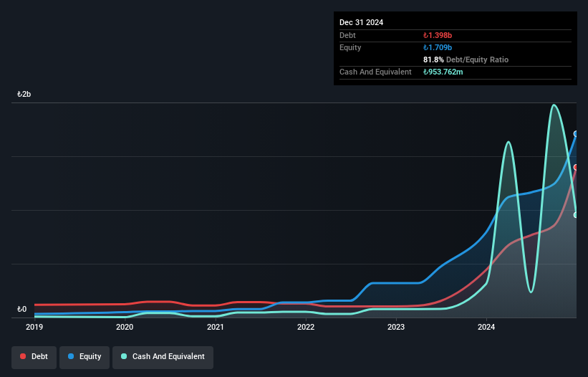
Task: Click the 2020 x-axis label
Action: click(125, 327)
